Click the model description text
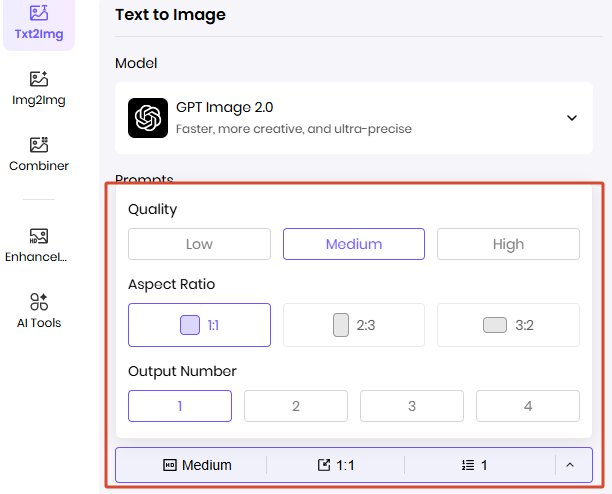Image resolution: width=612 pixels, height=494 pixels. (x=294, y=129)
